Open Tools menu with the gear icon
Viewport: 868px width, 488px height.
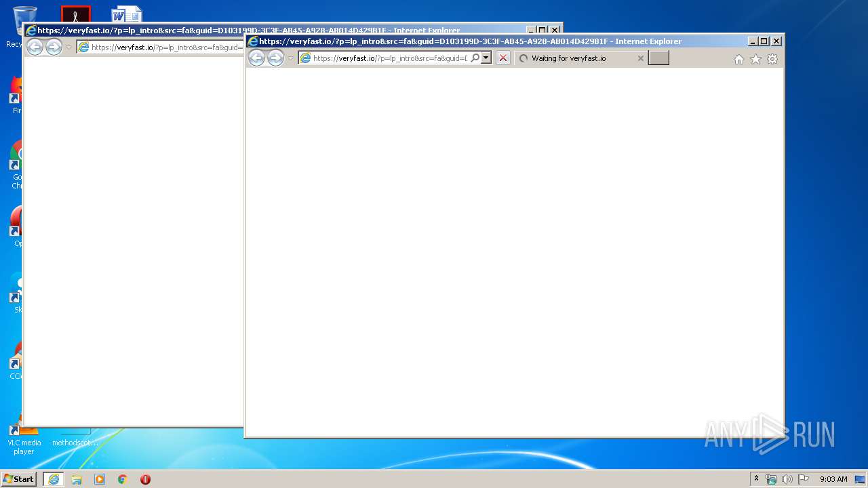tap(772, 59)
